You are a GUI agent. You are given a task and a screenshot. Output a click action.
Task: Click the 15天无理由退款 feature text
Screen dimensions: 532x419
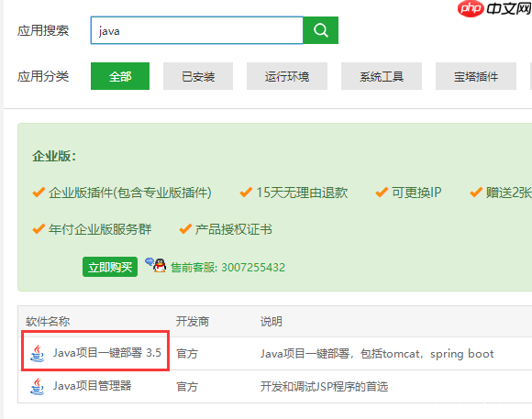pos(302,193)
